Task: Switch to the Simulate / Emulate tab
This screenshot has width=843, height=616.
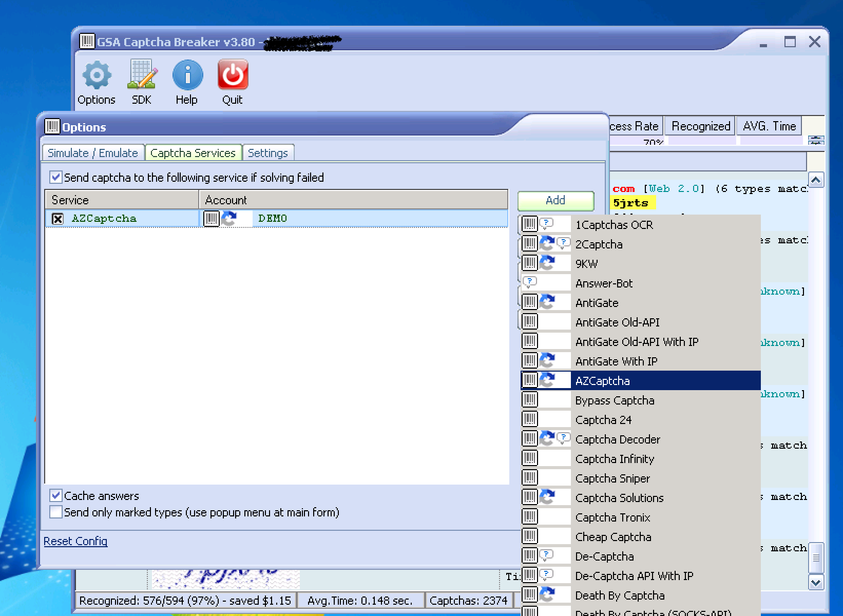Action: click(x=93, y=153)
